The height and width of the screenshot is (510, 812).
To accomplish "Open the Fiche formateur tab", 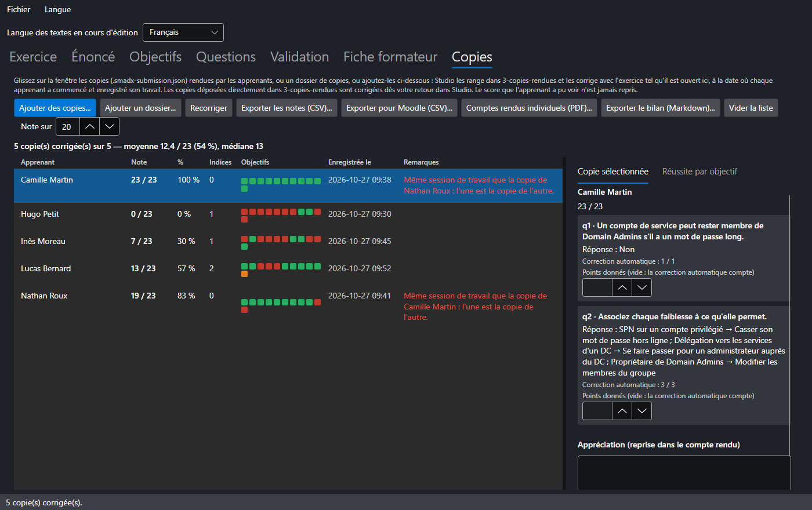I will tap(390, 57).
